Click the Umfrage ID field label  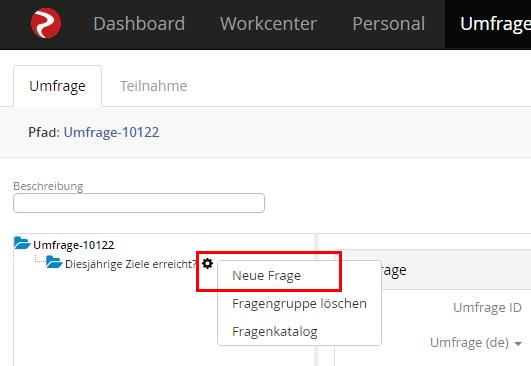487,307
